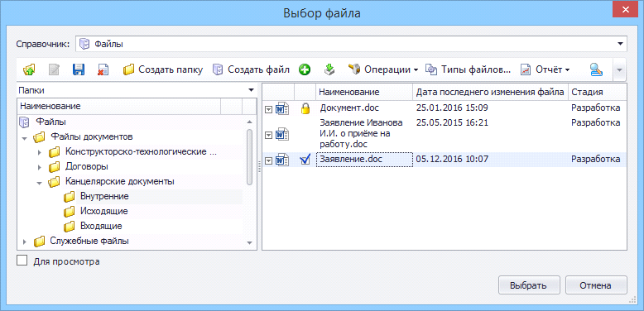Viewport: 644px width, 311px height.
Task: Expand the Служебные файлы folder
Action: (25, 242)
